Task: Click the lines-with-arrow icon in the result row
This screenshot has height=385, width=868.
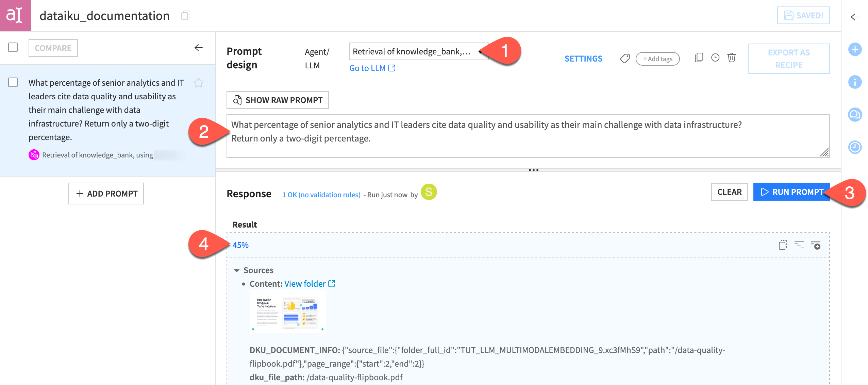Action: [x=816, y=245]
